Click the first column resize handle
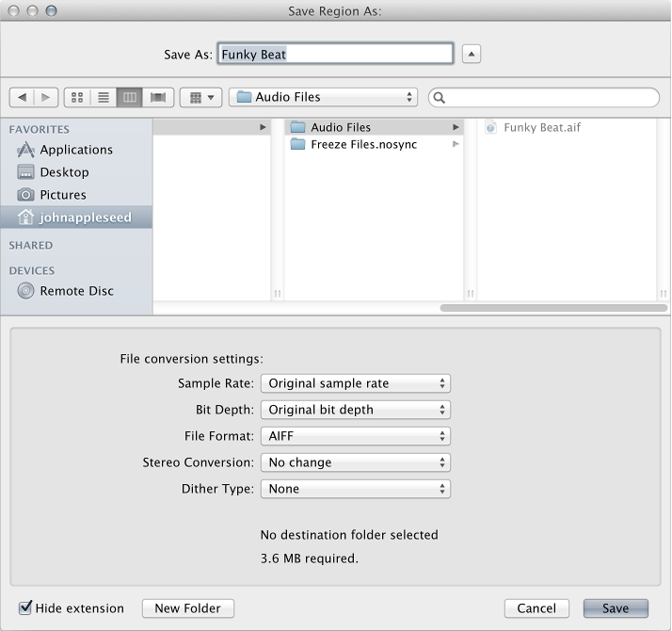The image size is (672, 631). [x=278, y=294]
